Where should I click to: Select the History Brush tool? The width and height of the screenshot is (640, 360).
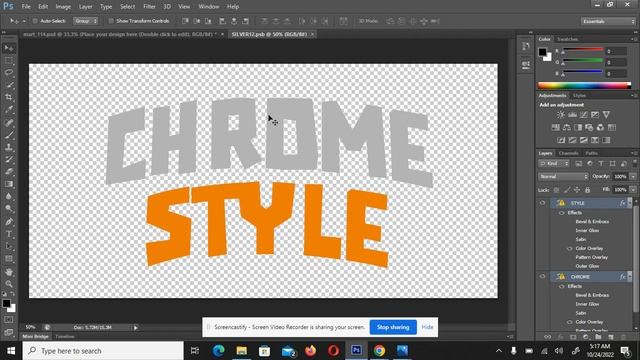(x=9, y=159)
